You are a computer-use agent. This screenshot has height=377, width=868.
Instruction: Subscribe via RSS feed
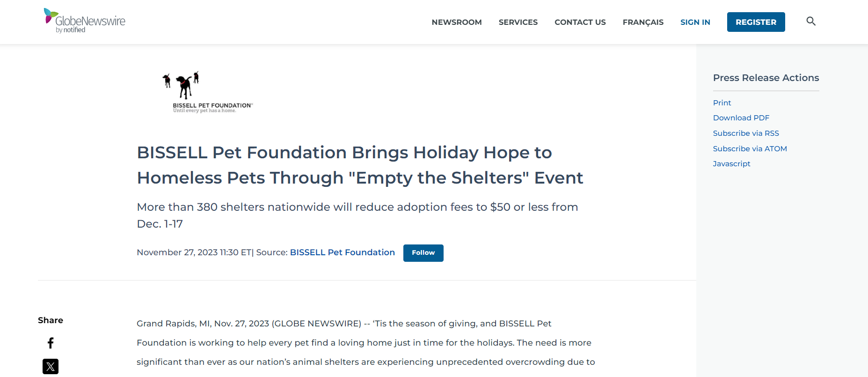point(745,133)
